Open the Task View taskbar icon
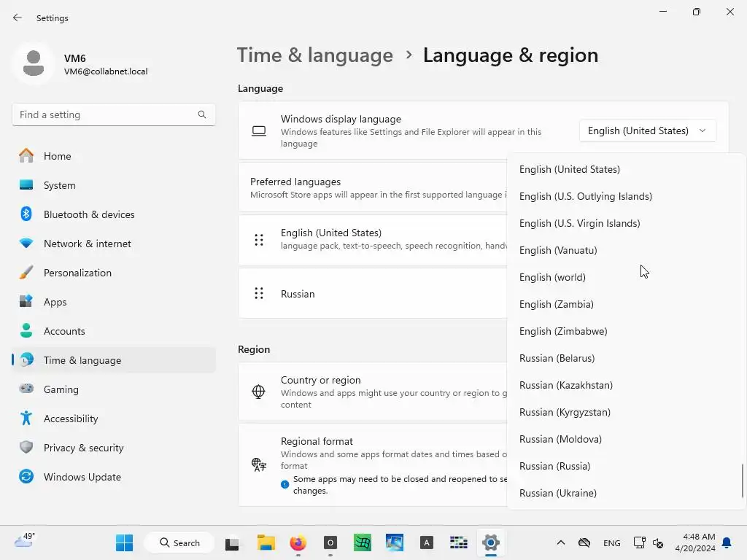Viewport: 747px width, 560px height. pos(232,543)
